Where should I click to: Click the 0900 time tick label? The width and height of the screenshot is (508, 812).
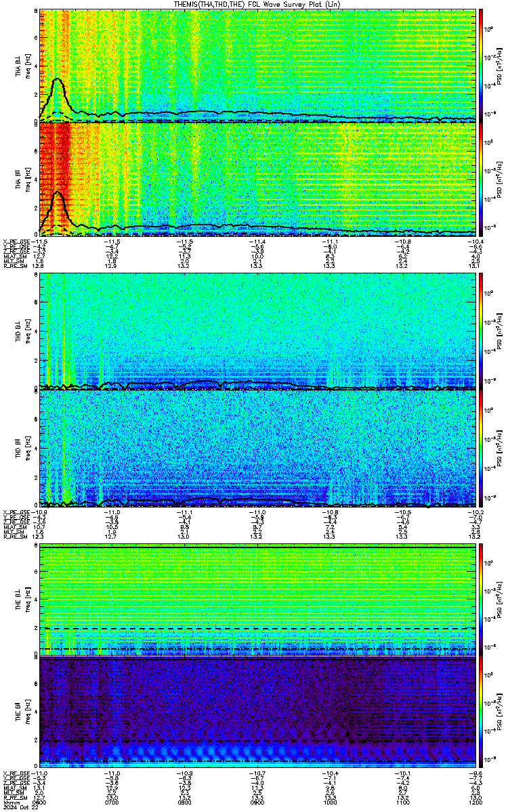pyautogui.click(x=257, y=801)
